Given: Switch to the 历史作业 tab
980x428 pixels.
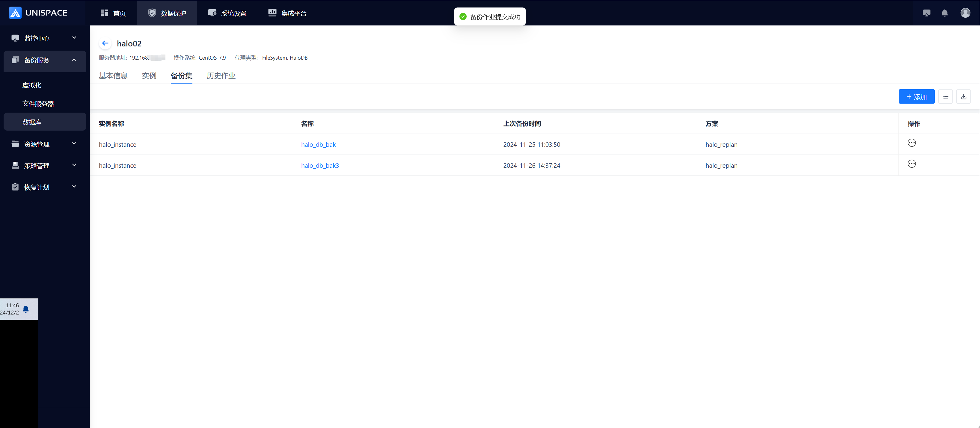Looking at the screenshot, I should 221,76.
